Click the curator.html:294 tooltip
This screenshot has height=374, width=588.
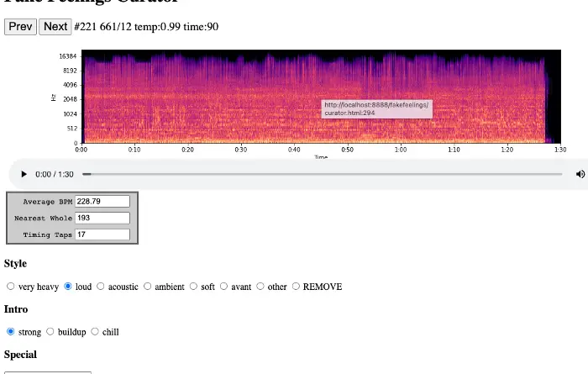point(376,108)
